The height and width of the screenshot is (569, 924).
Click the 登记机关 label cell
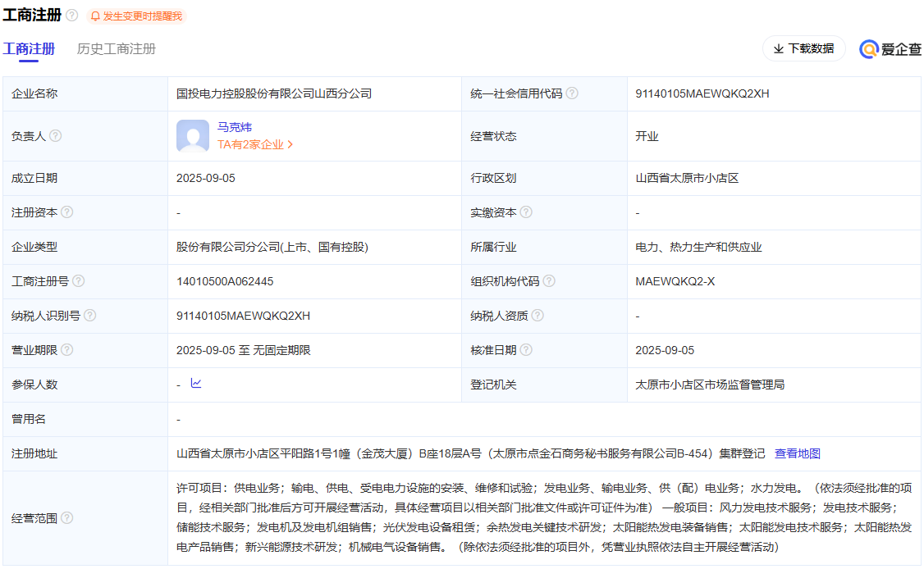pyautogui.click(x=545, y=385)
